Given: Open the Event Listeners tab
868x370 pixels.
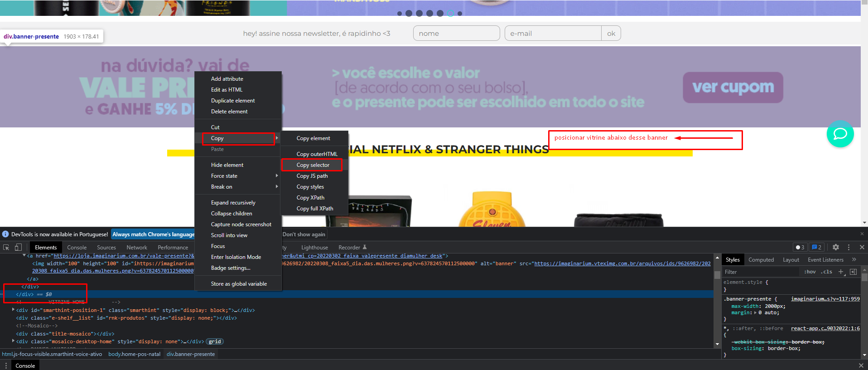Looking at the screenshot, I should (825, 260).
